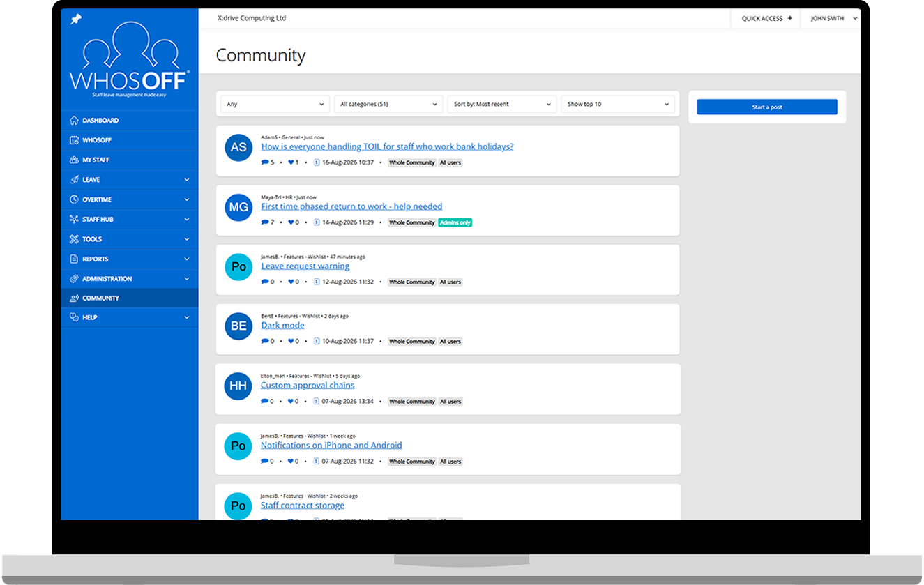Select the Community sidebar item
This screenshot has height=585, width=924.
point(129,298)
